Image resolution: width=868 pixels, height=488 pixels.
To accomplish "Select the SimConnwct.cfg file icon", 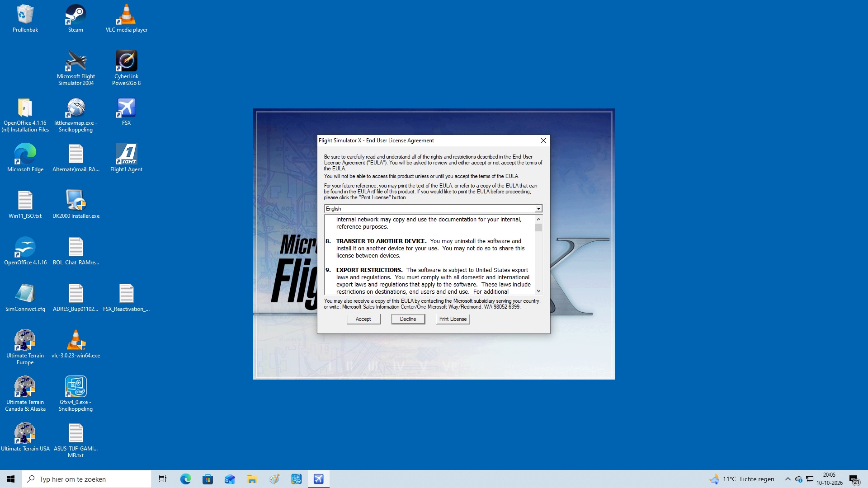I will click(x=25, y=298).
